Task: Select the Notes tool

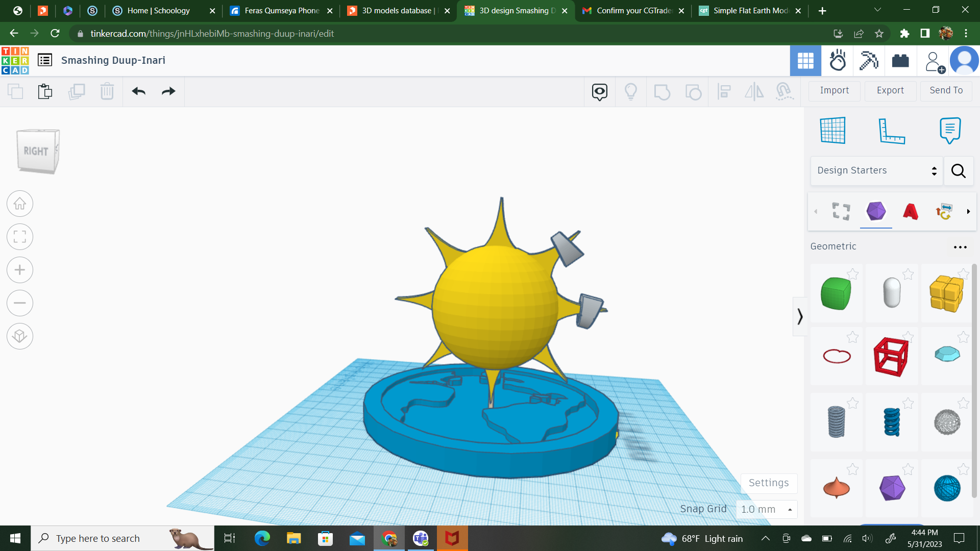Action: pos(950,131)
